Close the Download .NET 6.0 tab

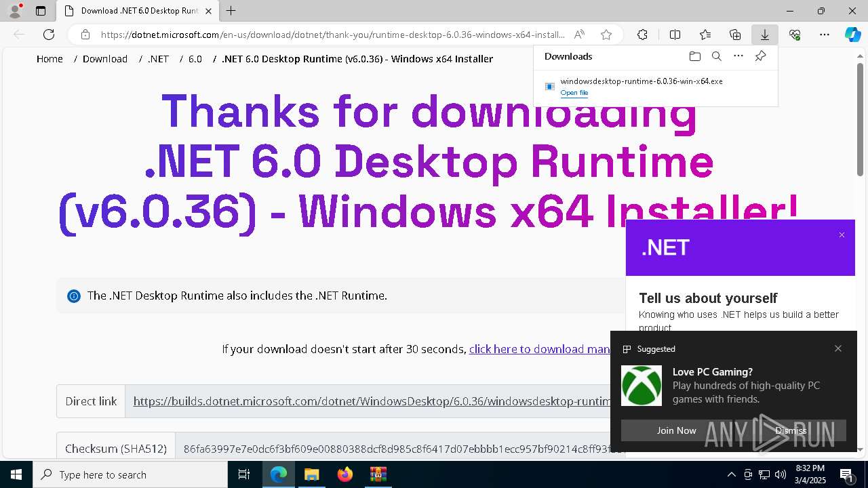coord(208,11)
